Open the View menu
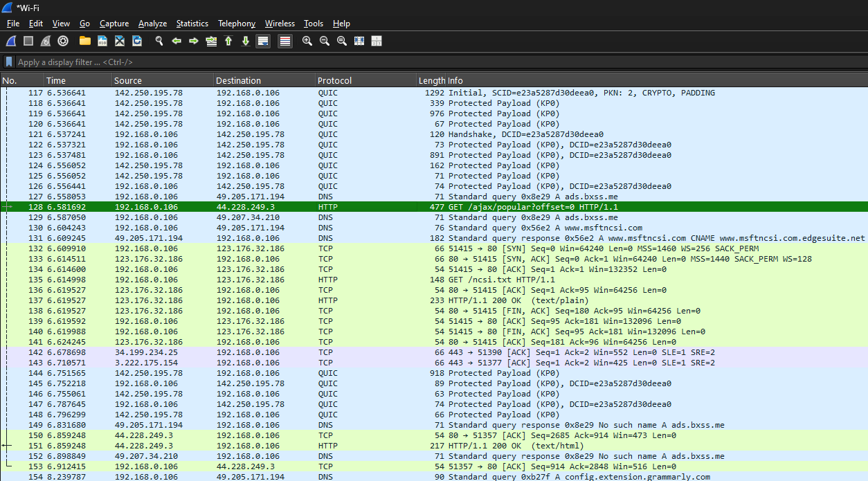 click(61, 24)
